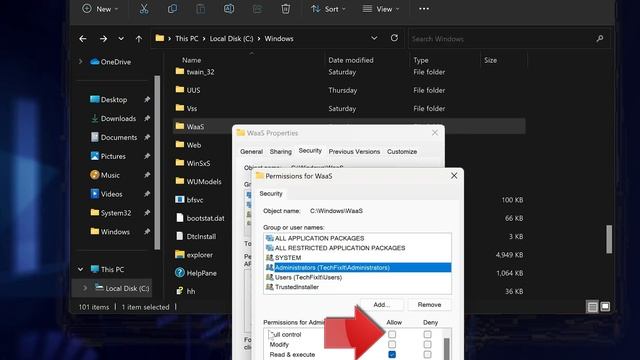Check Allow for Modify
Screen dimensions: 640x360
click(392, 344)
